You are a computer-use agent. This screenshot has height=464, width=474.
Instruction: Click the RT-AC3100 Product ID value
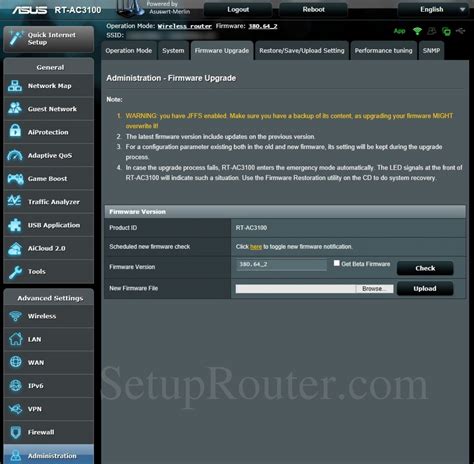tap(251, 228)
